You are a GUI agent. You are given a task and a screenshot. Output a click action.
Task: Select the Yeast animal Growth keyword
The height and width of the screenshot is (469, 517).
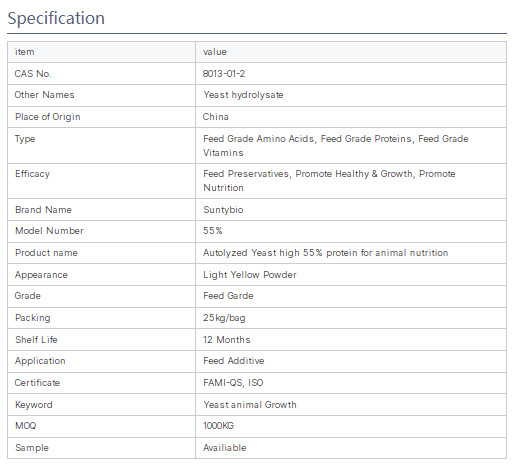[250, 405]
